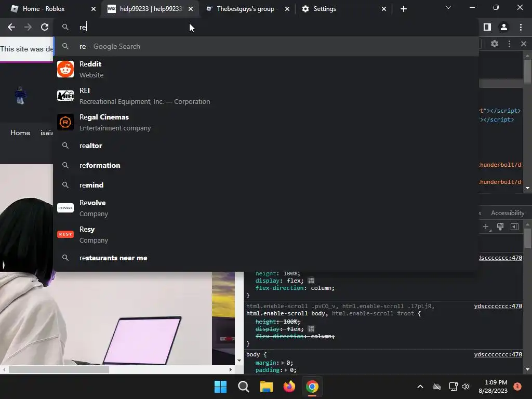Image resolution: width=532 pixels, height=399 pixels.
Task: Open the notification badge showing 3
Action: [x=517, y=387]
